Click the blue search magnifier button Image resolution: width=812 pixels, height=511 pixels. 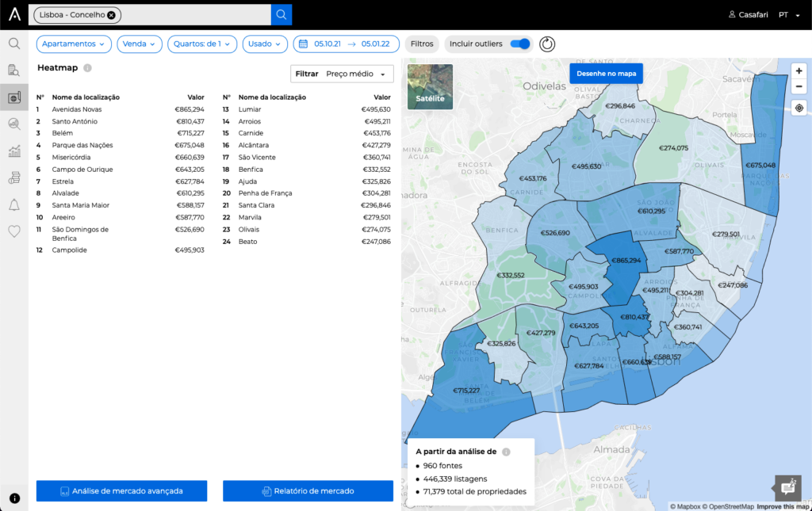click(282, 14)
